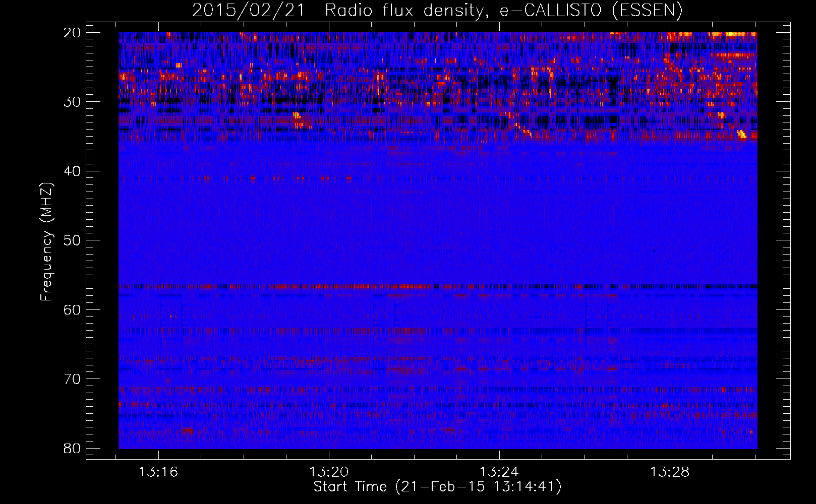This screenshot has width=816, height=504.
Task: Select the 13:20 time tick label
Action: 329,472
